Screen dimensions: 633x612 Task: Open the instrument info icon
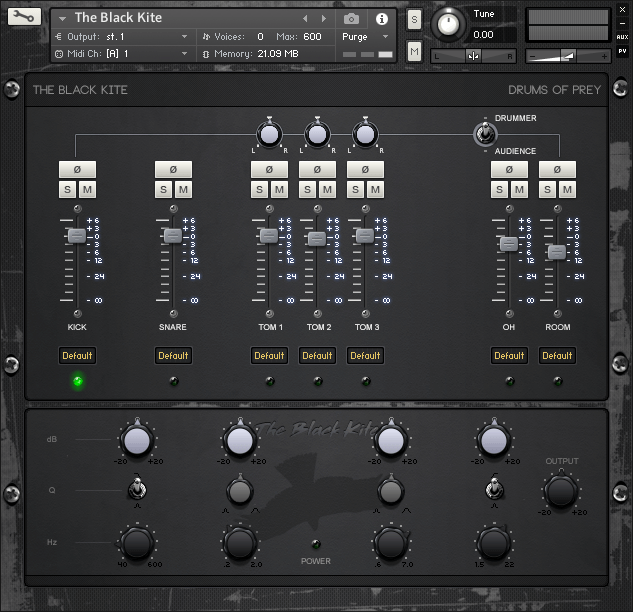(381, 18)
